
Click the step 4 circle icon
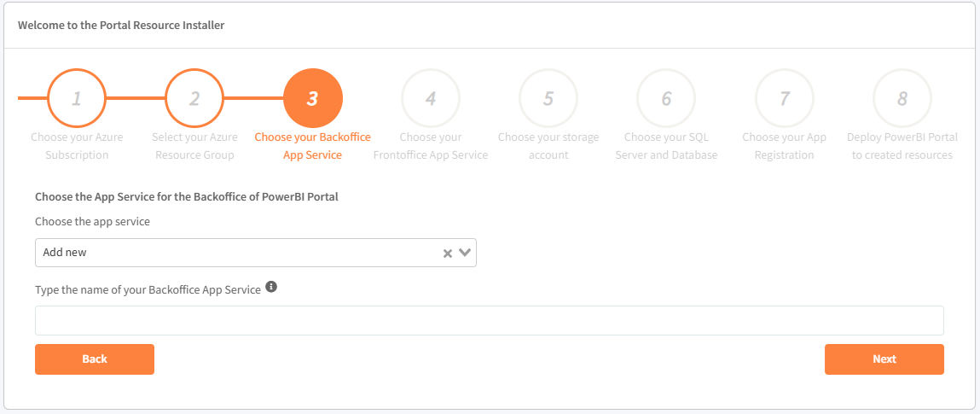coord(431,98)
